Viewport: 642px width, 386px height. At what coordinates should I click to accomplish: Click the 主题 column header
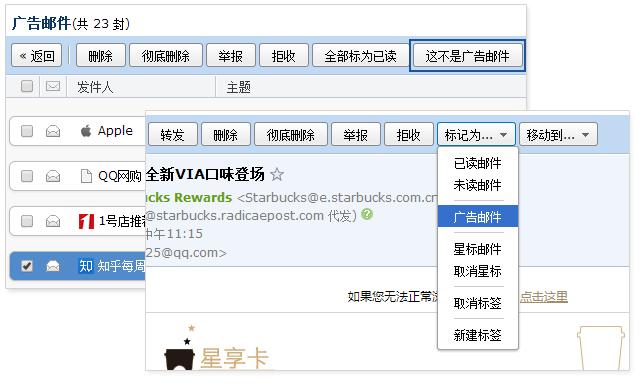(239, 87)
